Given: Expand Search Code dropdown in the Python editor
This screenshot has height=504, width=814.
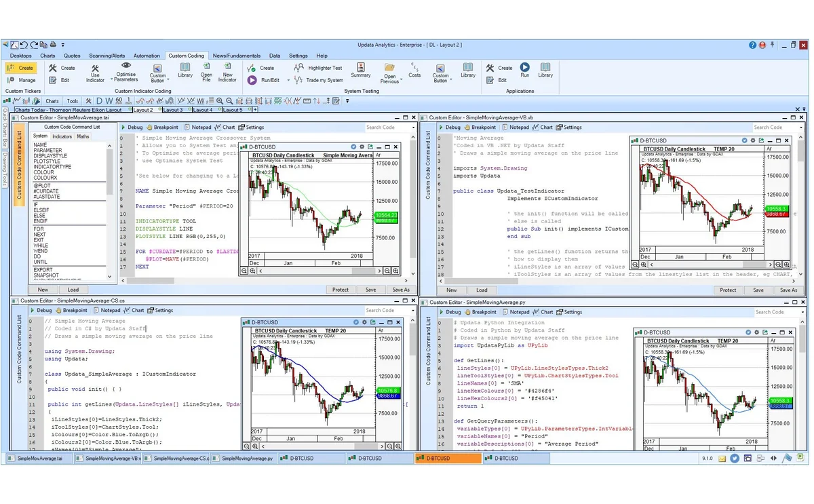Looking at the screenshot, I should (803, 312).
